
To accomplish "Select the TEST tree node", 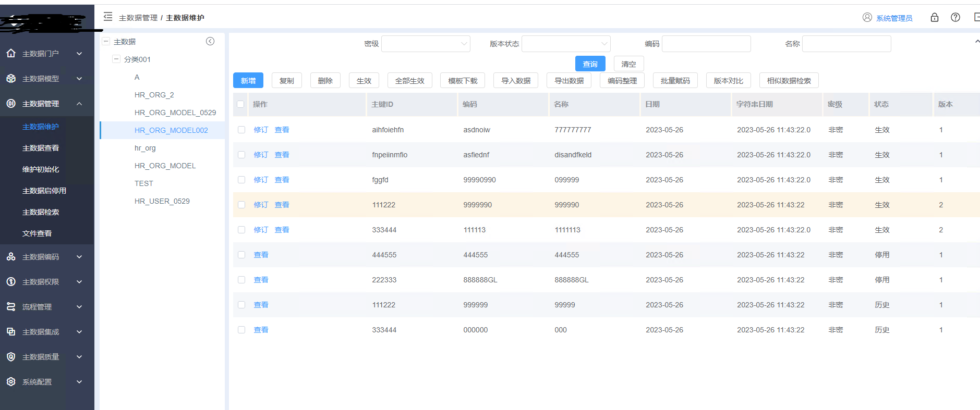I will (144, 183).
